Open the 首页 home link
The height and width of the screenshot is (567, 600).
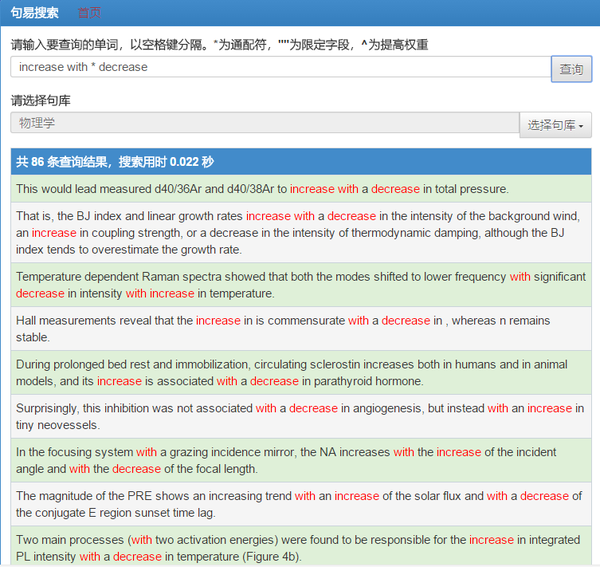point(89,13)
